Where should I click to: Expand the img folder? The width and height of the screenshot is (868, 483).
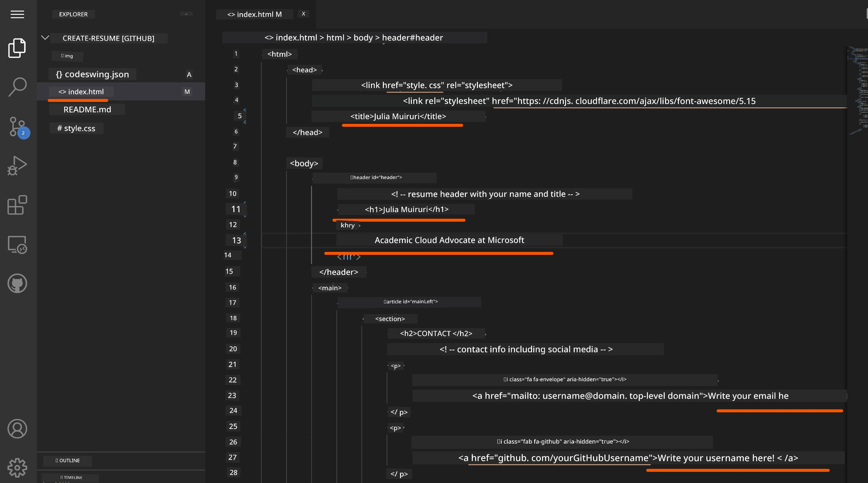[67, 56]
